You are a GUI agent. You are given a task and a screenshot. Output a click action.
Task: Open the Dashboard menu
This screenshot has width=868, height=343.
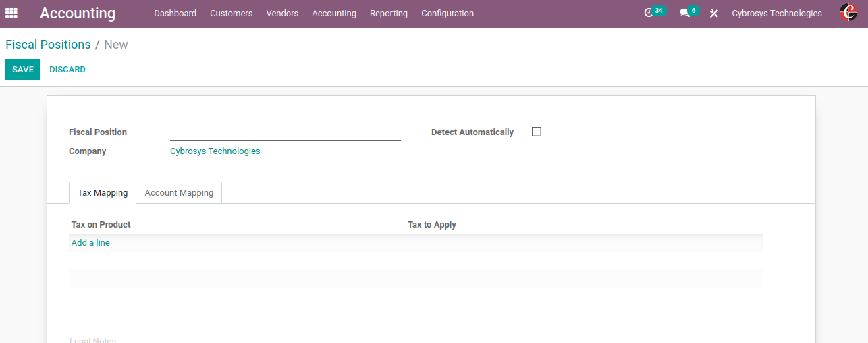175,14
